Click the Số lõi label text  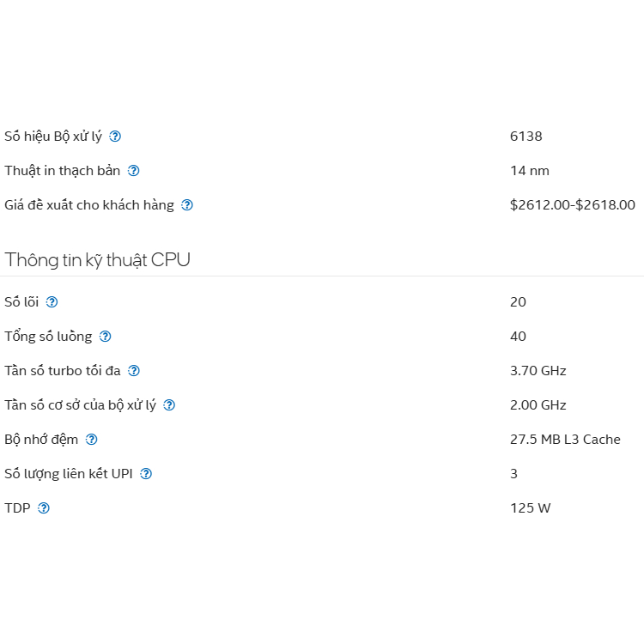pyautogui.click(x=21, y=302)
